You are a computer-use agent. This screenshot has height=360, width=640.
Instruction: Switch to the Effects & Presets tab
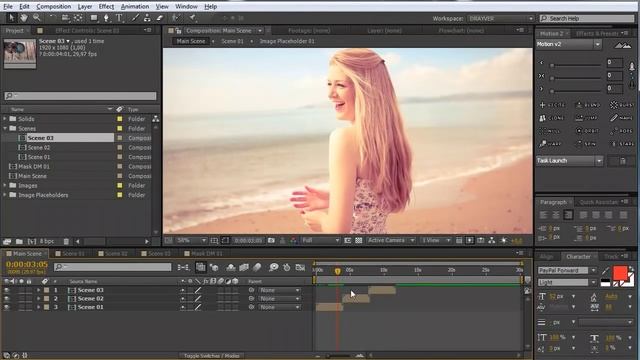(597, 33)
